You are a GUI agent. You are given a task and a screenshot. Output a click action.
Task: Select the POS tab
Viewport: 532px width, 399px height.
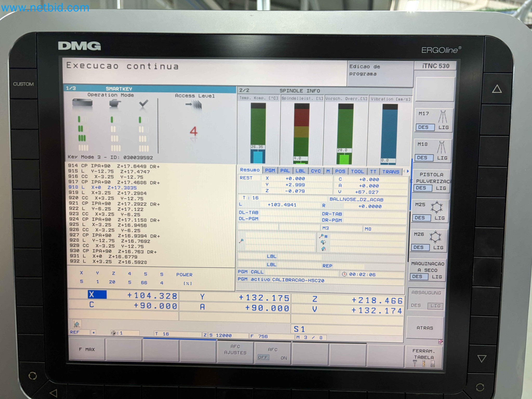(x=340, y=171)
